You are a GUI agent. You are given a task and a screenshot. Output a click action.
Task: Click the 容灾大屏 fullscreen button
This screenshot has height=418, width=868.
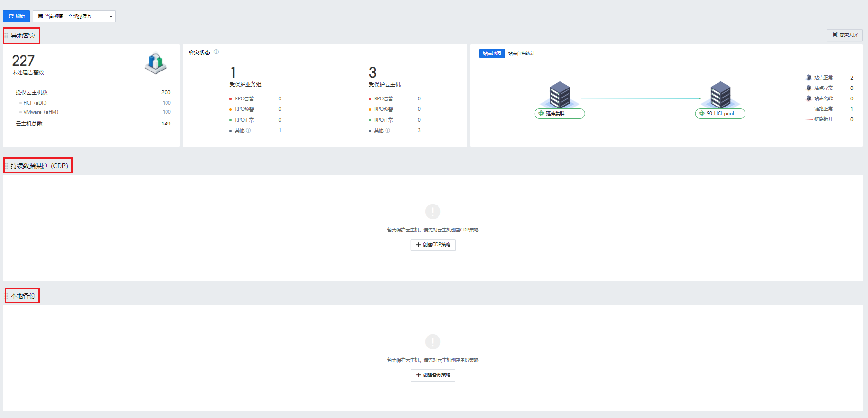(x=845, y=35)
